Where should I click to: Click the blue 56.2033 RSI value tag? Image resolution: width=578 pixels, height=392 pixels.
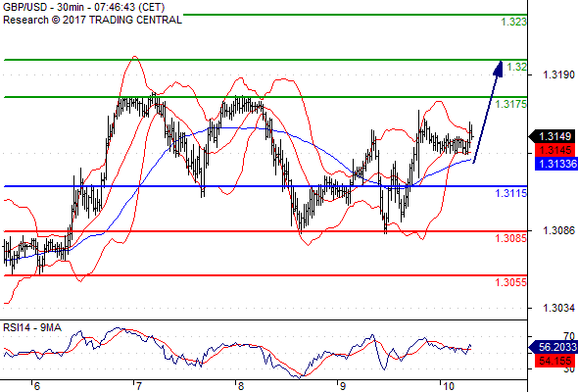click(x=554, y=347)
